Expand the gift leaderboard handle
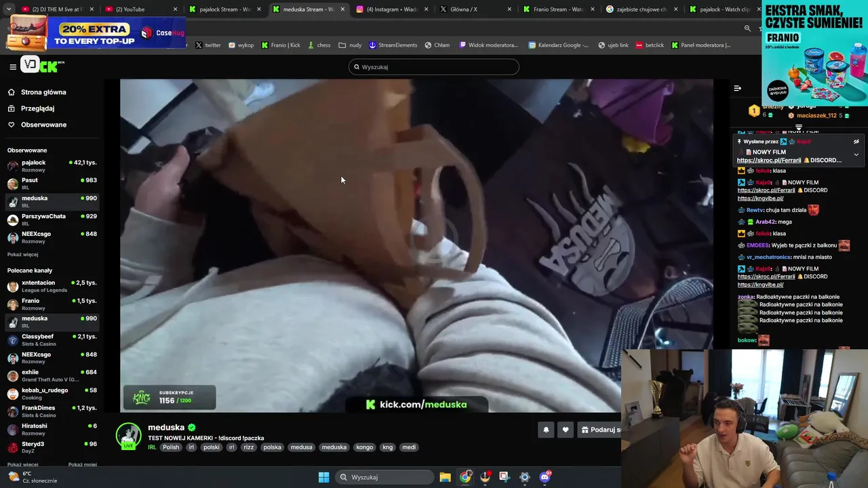This screenshot has height=488, width=868. [x=799, y=127]
